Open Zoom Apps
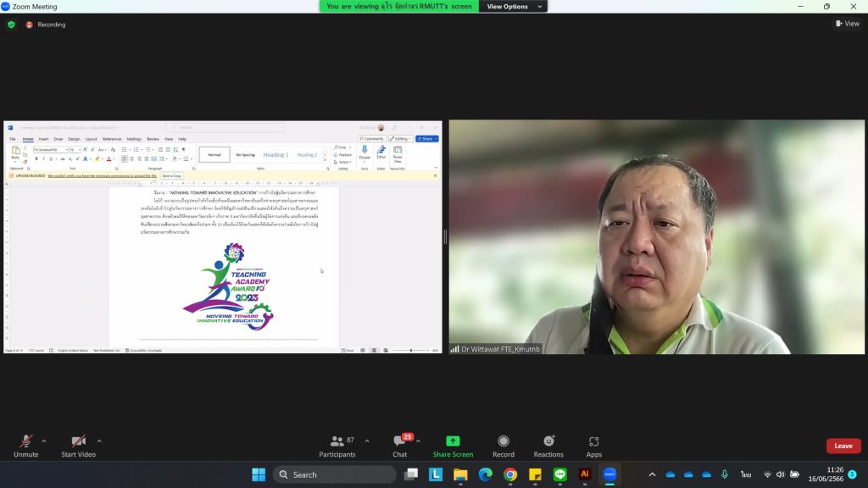Screen dimensions: 868x488 [593, 441]
